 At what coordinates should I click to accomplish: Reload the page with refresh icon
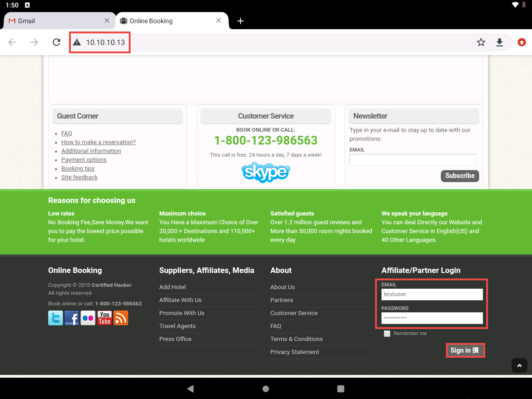tap(56, 43)
